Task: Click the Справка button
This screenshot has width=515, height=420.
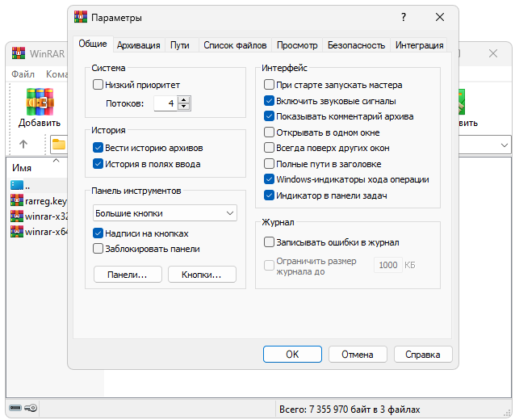Action: (x=423, y=354)
